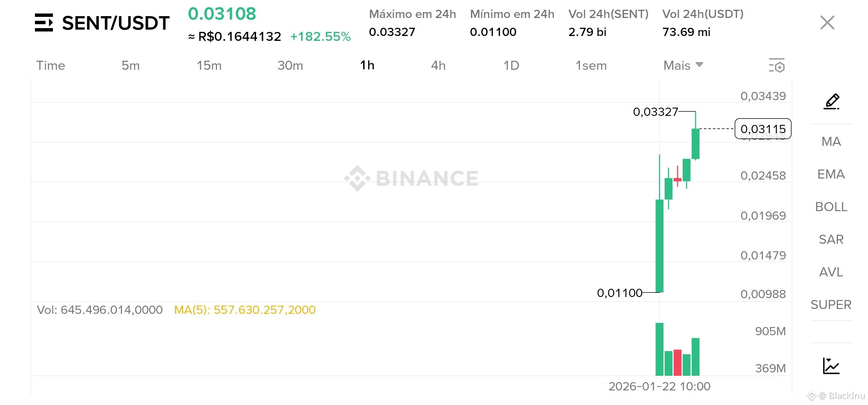The image size is (868, 405).
Task: Select the drawing pencil tool
Action: (832, 101)
